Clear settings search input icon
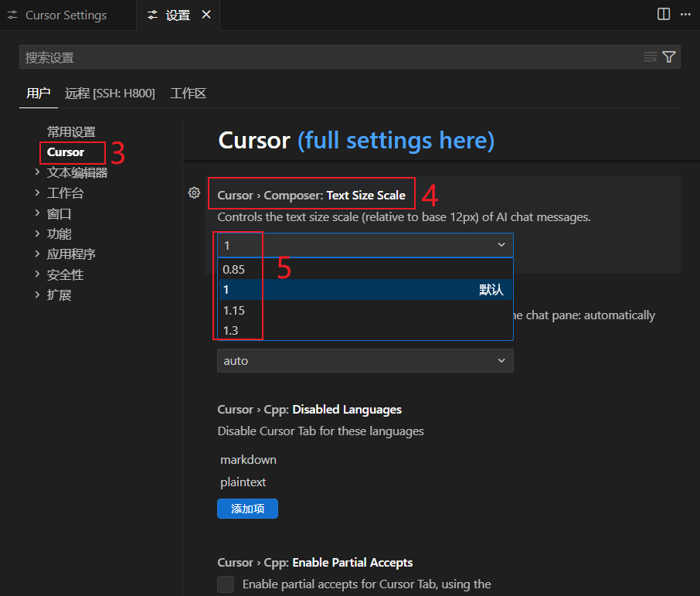700x596 pixels. tap(650, 57)
